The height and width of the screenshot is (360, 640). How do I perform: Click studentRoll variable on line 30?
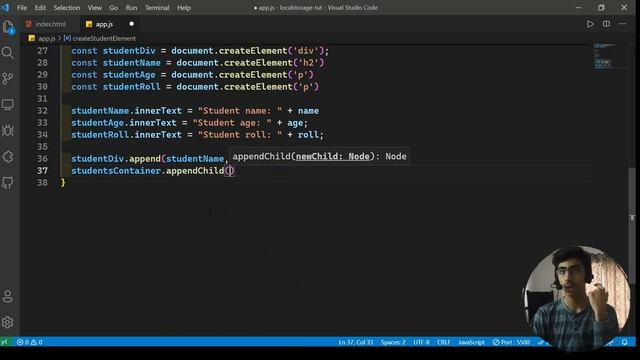click(131, 87)
